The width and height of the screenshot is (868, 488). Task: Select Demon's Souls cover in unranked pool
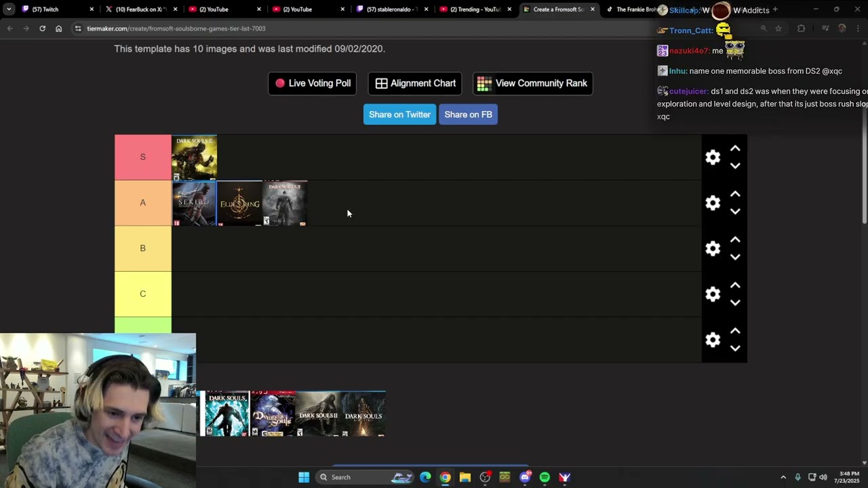click(x=273, y=413)
